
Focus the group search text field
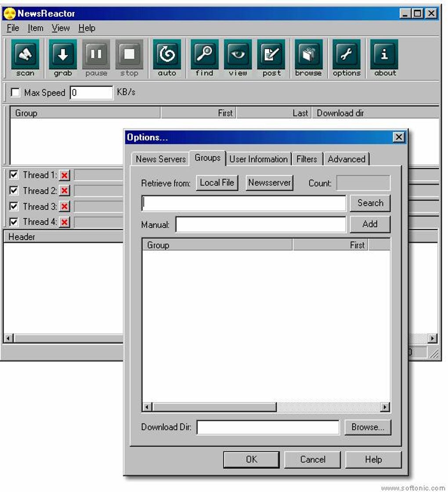pyautogui.click(x=244, y=203)
